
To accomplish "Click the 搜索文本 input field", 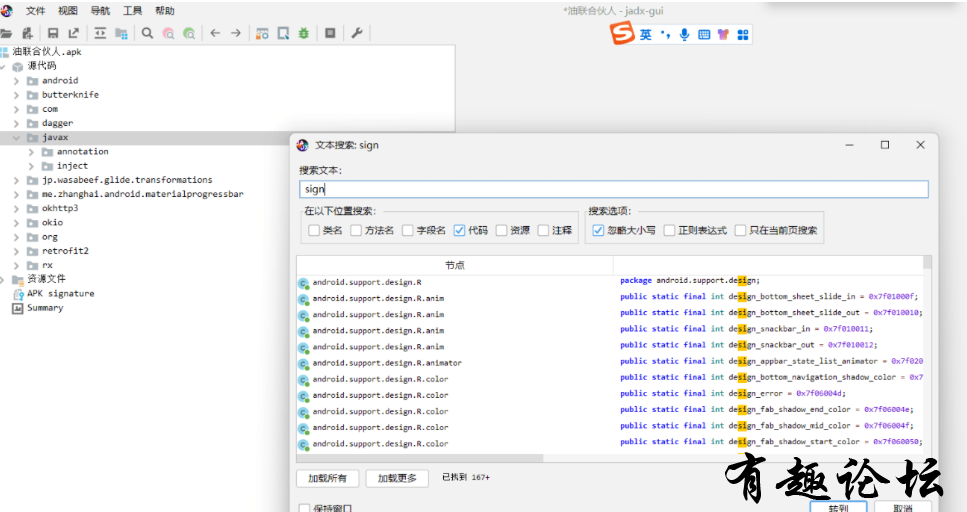I will tap(614, 189).
